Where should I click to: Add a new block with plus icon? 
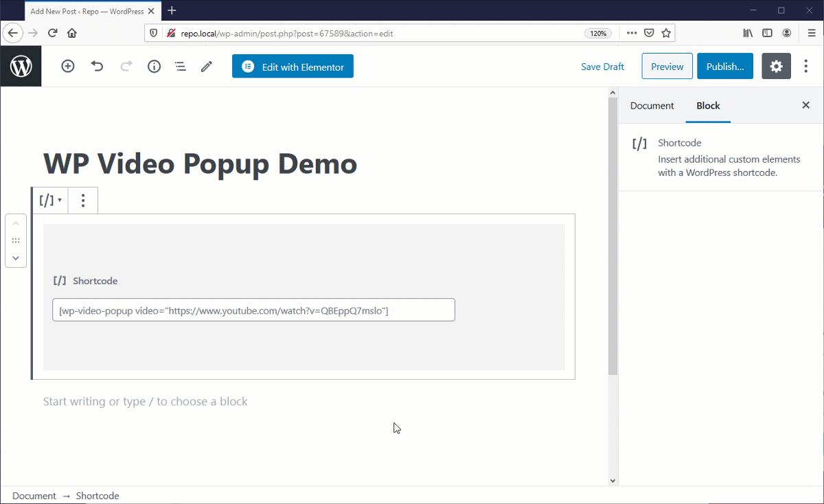67,67
